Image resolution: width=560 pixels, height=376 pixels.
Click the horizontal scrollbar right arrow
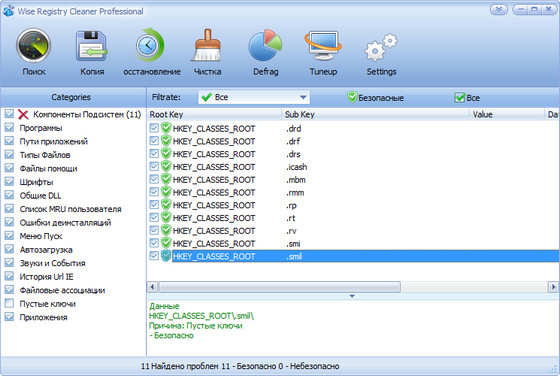(553, 286)
